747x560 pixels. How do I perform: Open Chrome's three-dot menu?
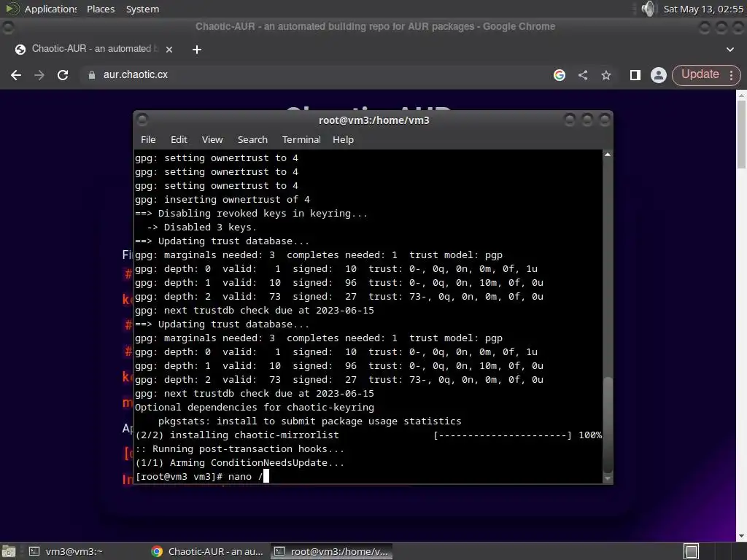731,75
